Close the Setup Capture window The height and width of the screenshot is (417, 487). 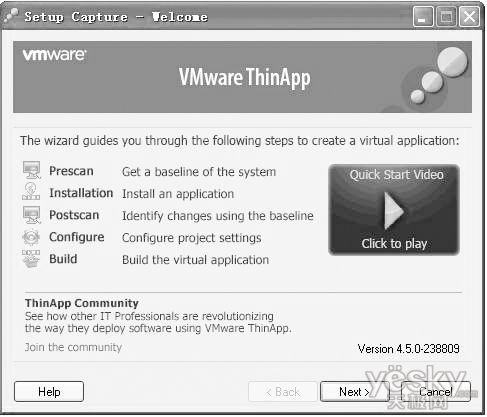(469, 17)
